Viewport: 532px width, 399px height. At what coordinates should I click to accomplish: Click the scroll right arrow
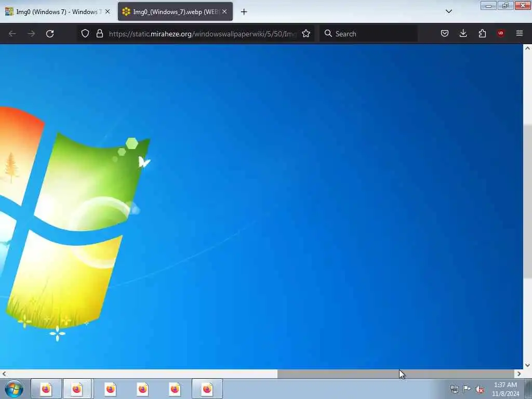click(x=519, y=374)
